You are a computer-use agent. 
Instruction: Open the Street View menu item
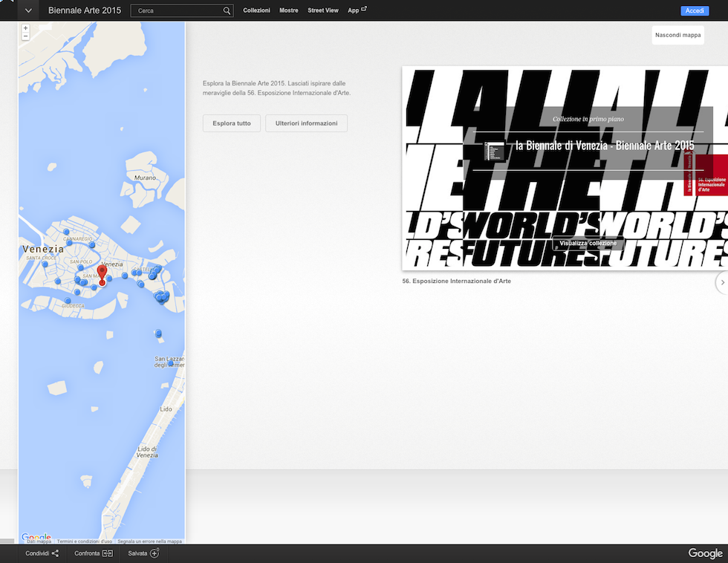point(323,10)
